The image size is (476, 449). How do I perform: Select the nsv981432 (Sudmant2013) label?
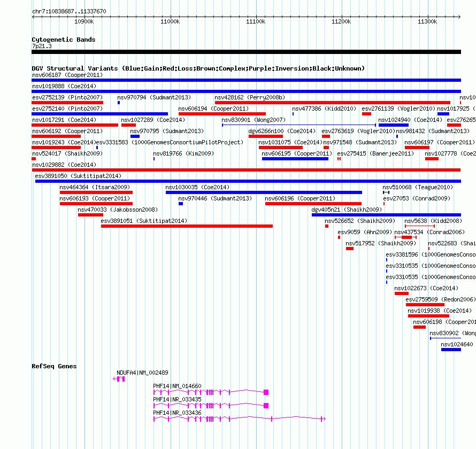pyautogui.click(x=433, y=131)
